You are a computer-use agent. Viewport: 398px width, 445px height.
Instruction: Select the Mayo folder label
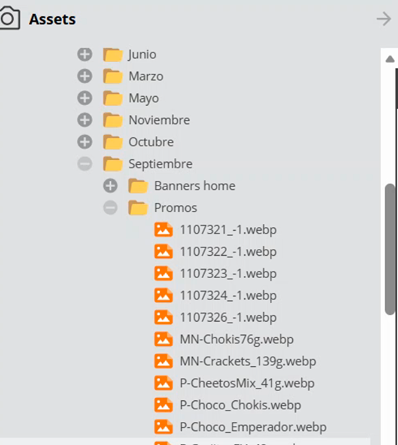tap(144, 99)
